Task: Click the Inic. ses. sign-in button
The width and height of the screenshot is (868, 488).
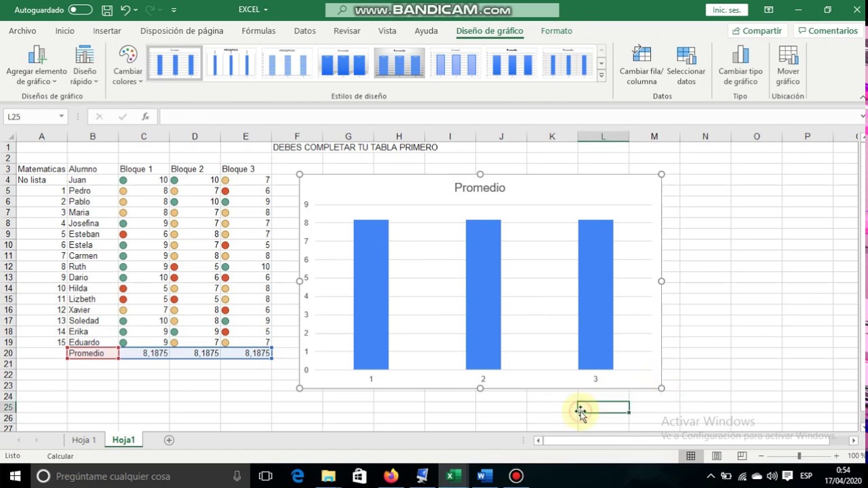Action: point(727,10)
